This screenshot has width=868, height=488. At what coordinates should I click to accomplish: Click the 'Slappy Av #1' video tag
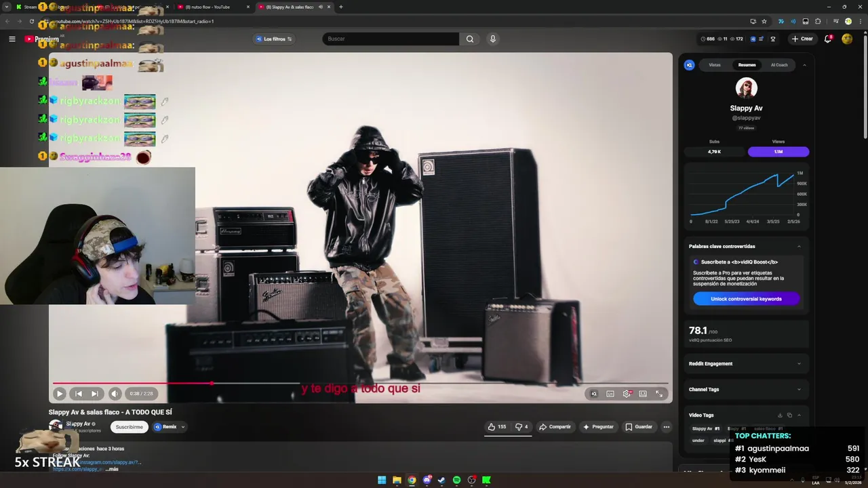tap(705, 429)
